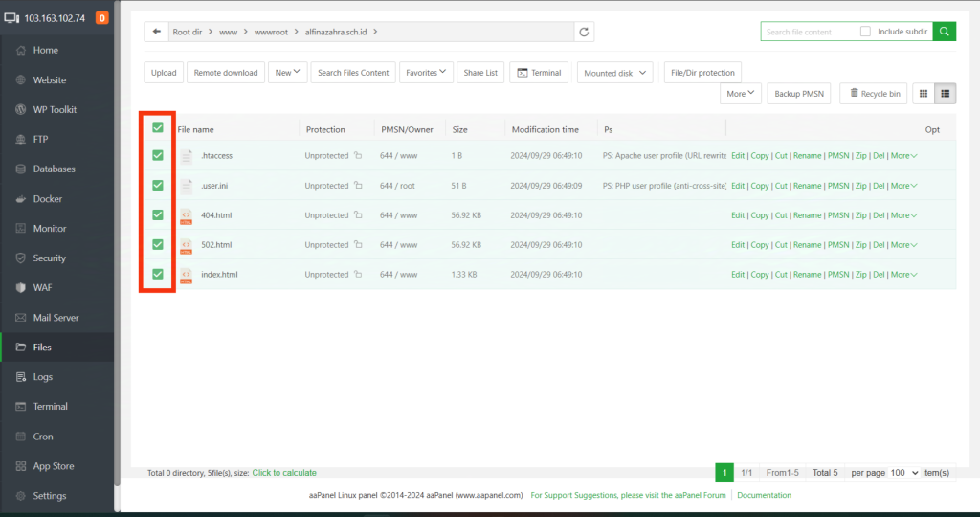Click the green search magnifier button
This screenshot has height=517, width=980.
(x=944, y=32)
